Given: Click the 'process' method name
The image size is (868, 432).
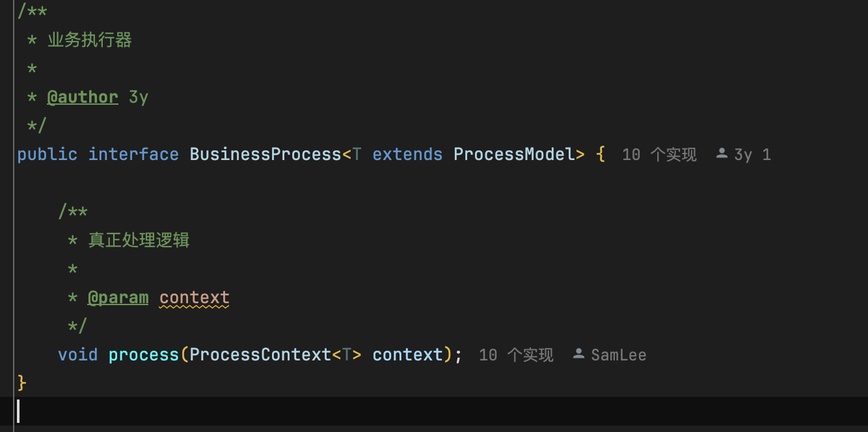Looking at the screenshot, I should click(x=144, y=355).
